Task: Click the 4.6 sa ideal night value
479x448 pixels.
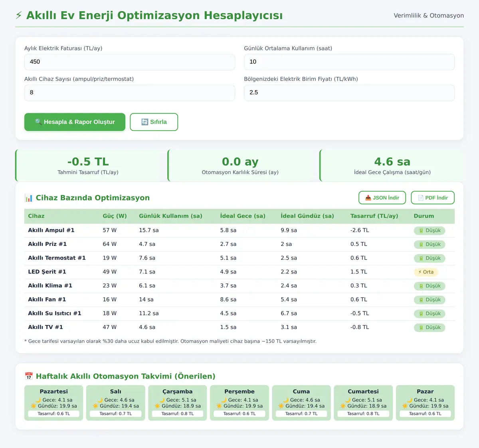Action: (392, 162)
